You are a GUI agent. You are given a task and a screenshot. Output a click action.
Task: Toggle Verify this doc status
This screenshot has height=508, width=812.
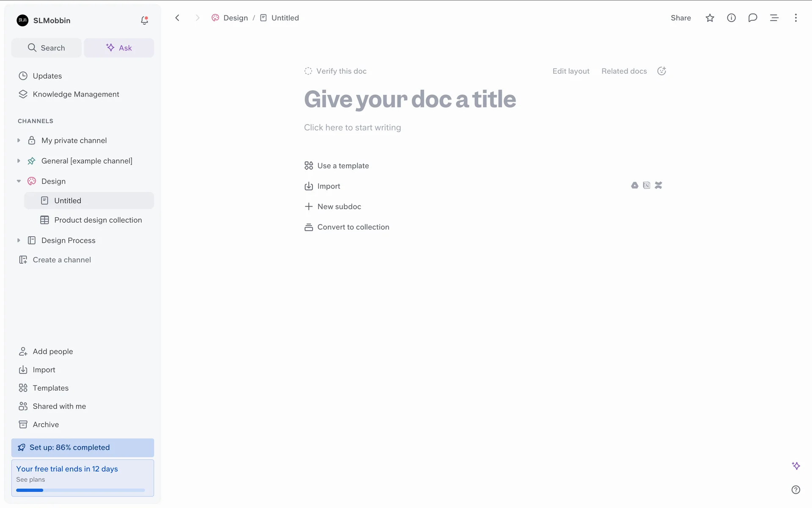(x=335, y=71)
